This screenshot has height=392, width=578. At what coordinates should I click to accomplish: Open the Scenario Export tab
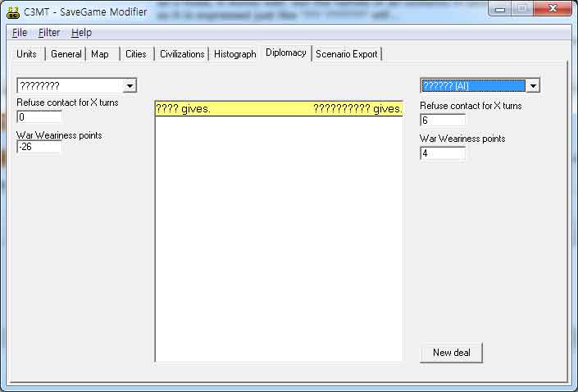point(347,54)
